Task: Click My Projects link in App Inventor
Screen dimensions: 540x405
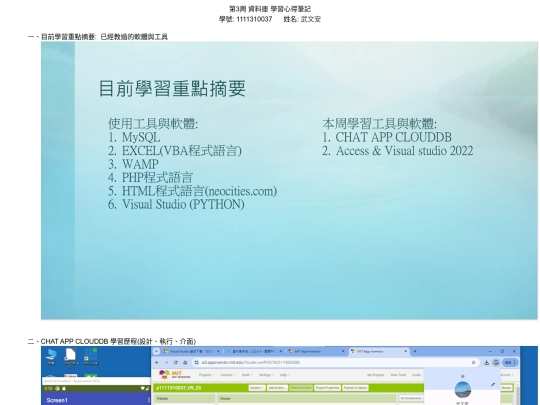Action: click(x=376, y=375)
